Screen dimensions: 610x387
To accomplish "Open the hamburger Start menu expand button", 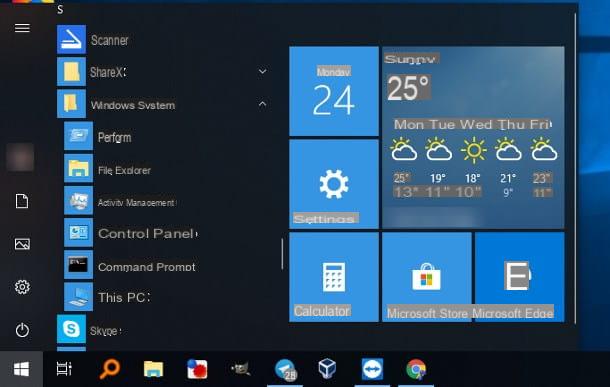I will [22, 28].
